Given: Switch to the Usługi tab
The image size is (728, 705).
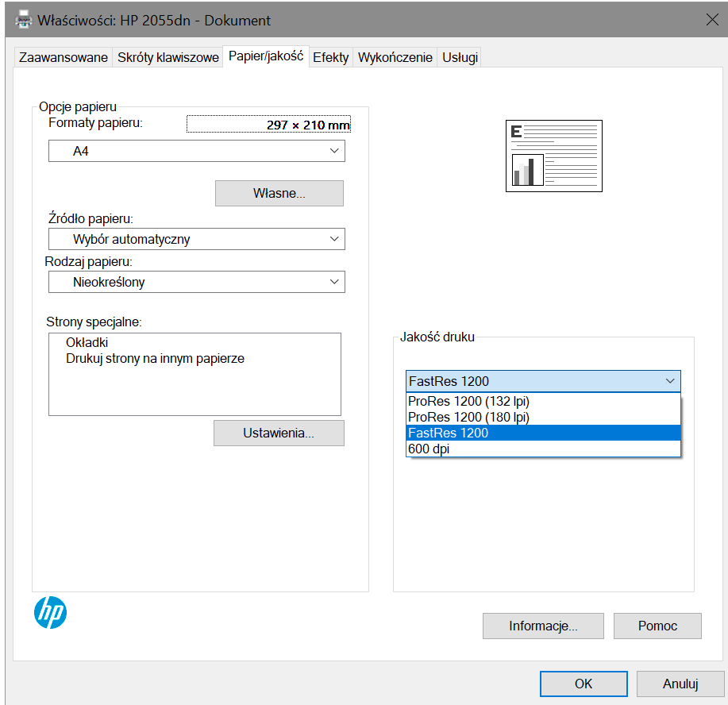Looking at the screenshot, I should coord(458,56).
